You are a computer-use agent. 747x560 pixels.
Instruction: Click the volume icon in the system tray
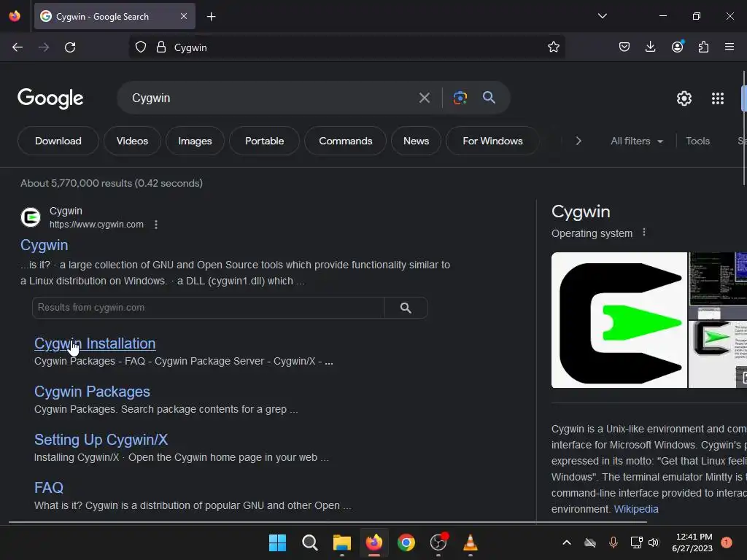tap(654, 542)
